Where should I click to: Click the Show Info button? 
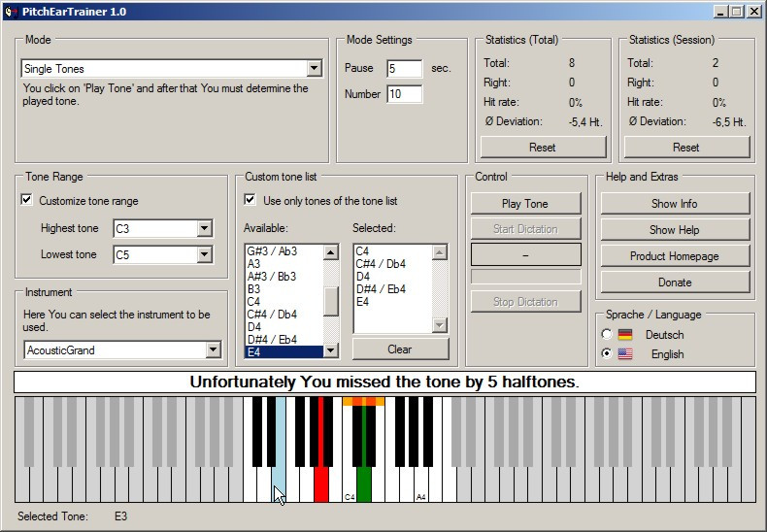pyautogui.click(x=675, y=204)
